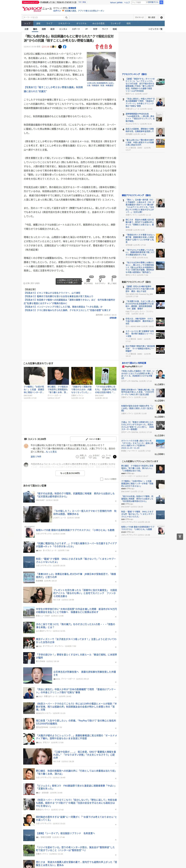Toggle the コメント非表示 checkbox

point(102,479)
